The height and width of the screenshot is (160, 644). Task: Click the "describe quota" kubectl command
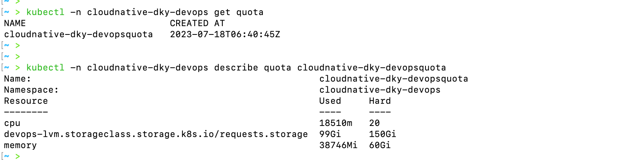click(x=236, y=68)
